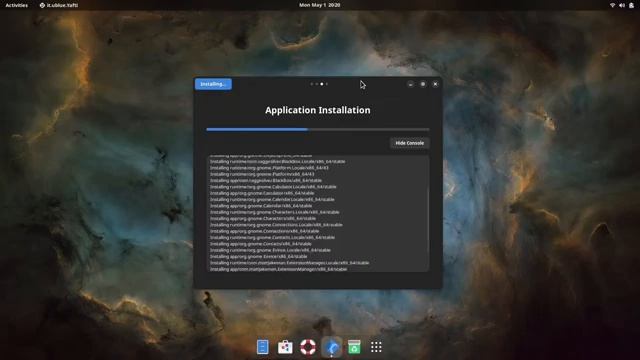Click the active page indicator dot
The height and width of the screenshot is (360, 640).
(x=322, y=84)
